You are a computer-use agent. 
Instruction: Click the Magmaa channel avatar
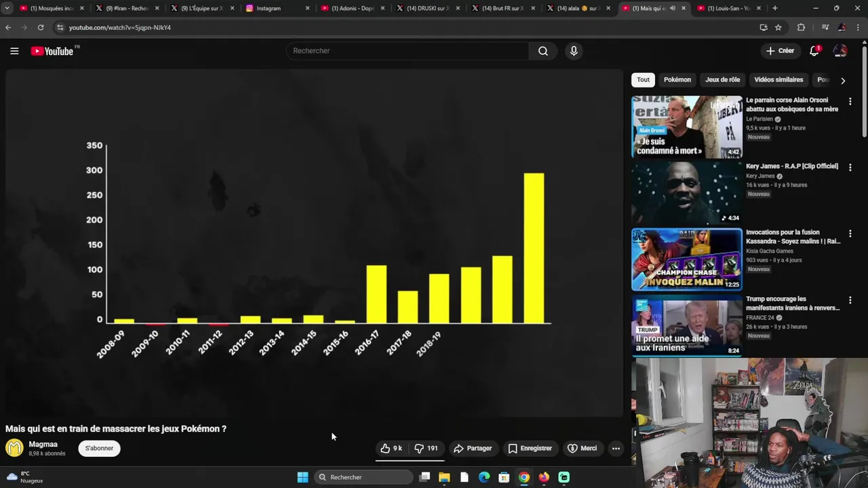point(14,448)
